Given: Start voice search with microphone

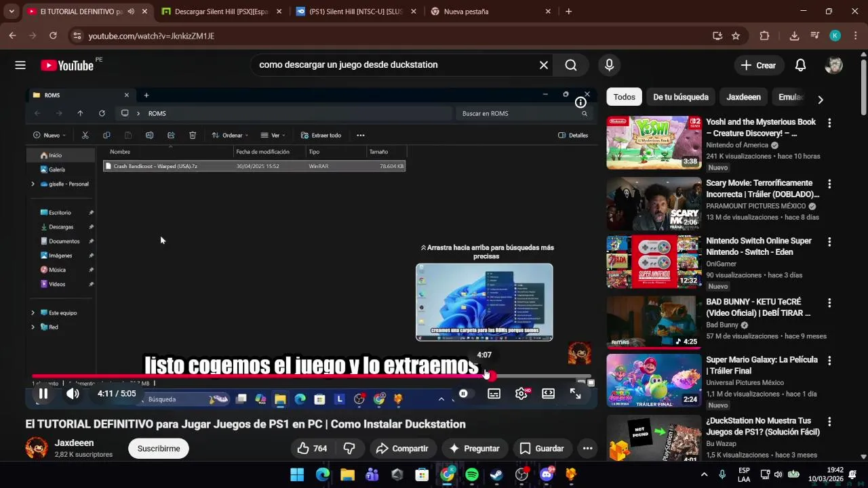Looking at the screenshot, I should (609, 65).
